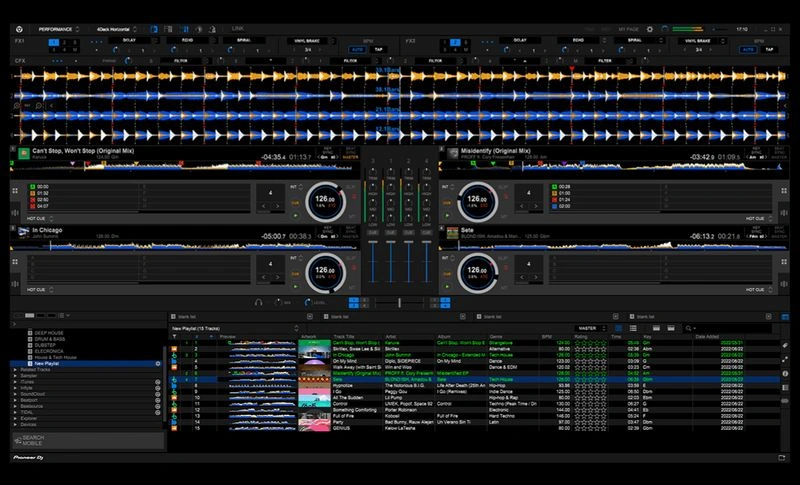This screenshot has height=485, width=800.
Task: Open FX1 VINYL BRAKE release dropdown
Action: coord(310,40)
